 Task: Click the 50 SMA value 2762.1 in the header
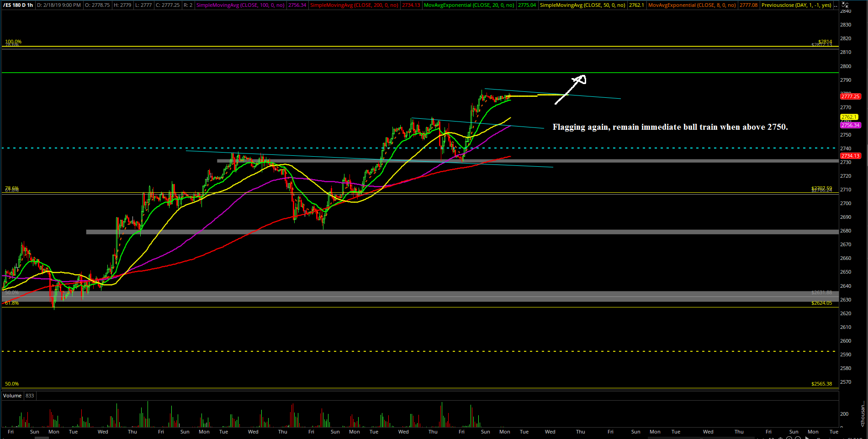point(636,5)
